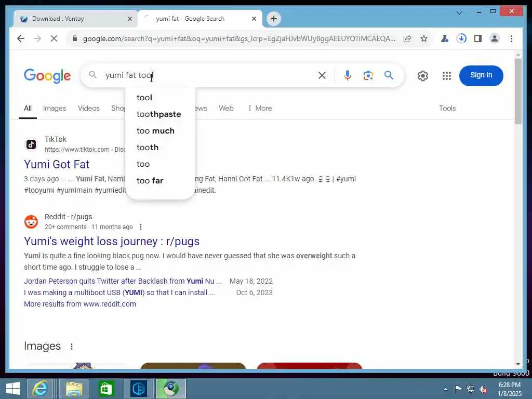The image size is (532, 399).
Task: Close the Download Ventoy tab
Action: click(129, 19)
